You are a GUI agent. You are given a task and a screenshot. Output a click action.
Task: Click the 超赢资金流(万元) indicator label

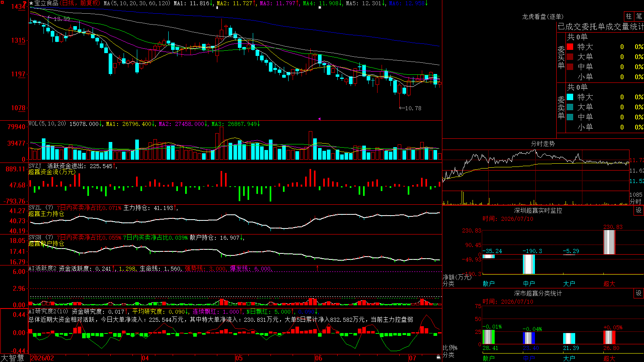pos(52,172)
